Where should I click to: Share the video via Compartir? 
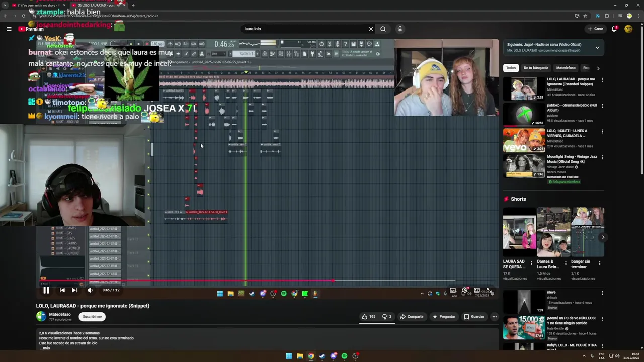coord(412,317)
